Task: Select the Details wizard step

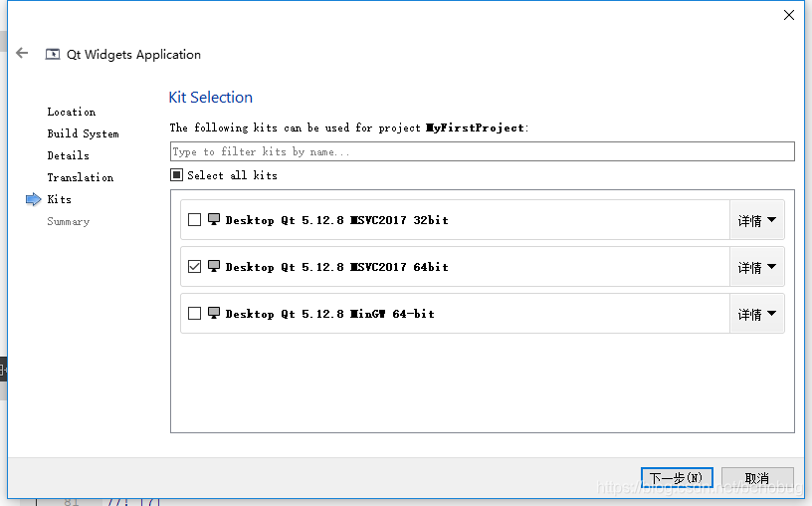Action: (69, 155)
